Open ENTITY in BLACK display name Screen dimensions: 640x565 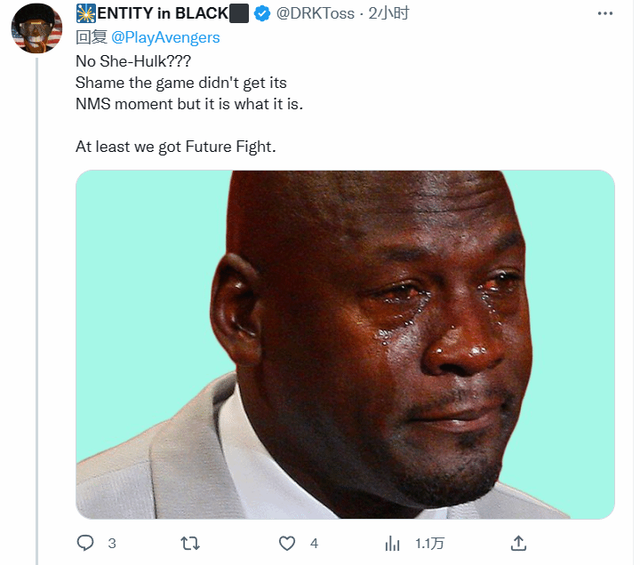(162, 13)
